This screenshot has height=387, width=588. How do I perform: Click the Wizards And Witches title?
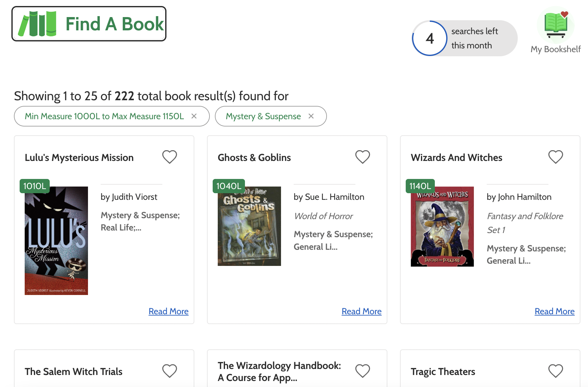point(456,157)
